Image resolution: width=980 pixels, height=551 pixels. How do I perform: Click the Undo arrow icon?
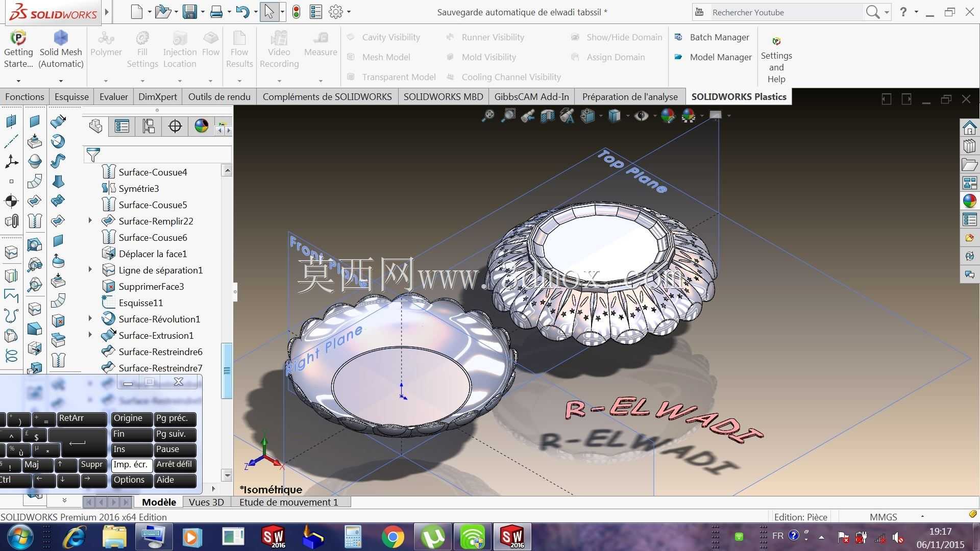[x=243, y=12]
